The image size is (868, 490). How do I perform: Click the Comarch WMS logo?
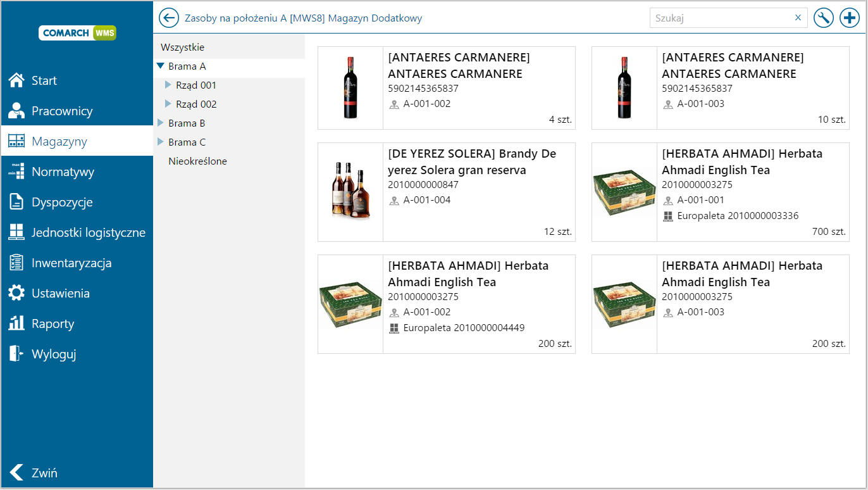point(77,33)
